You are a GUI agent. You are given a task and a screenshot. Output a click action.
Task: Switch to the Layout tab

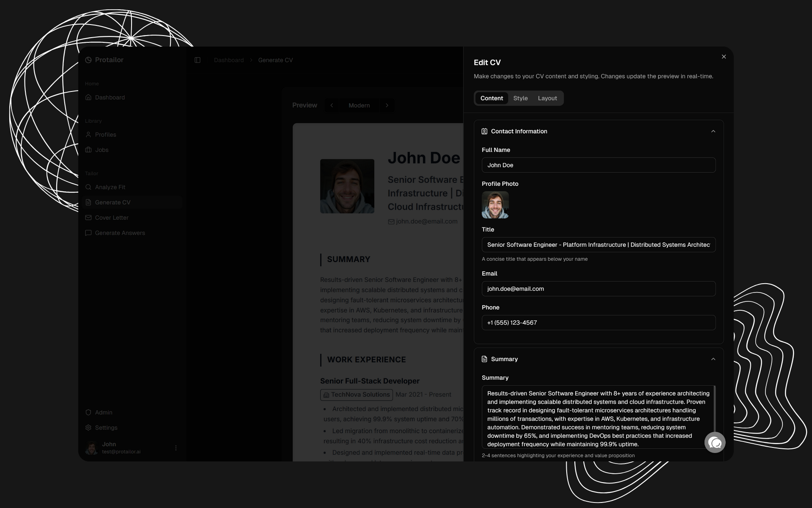(x=547, y=98)
